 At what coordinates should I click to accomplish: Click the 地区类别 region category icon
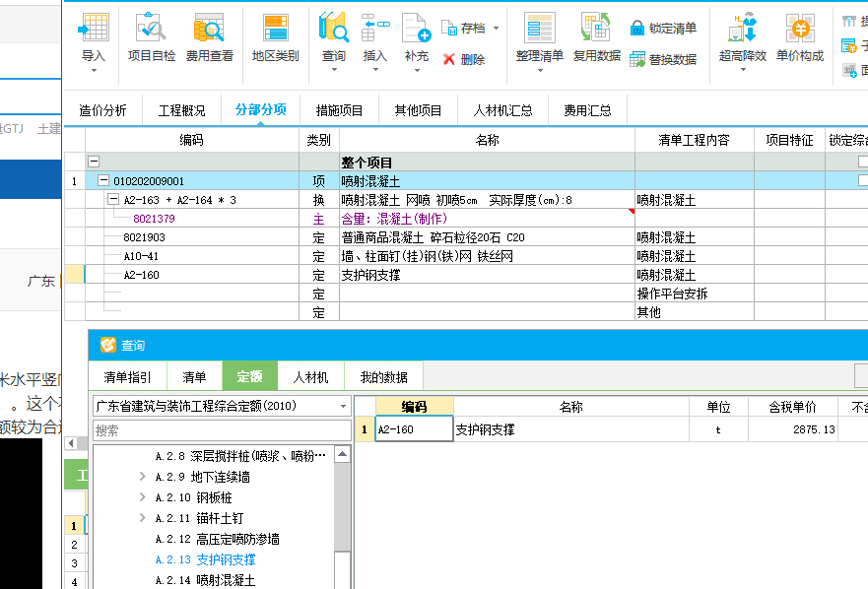click(x=275, y=37)
